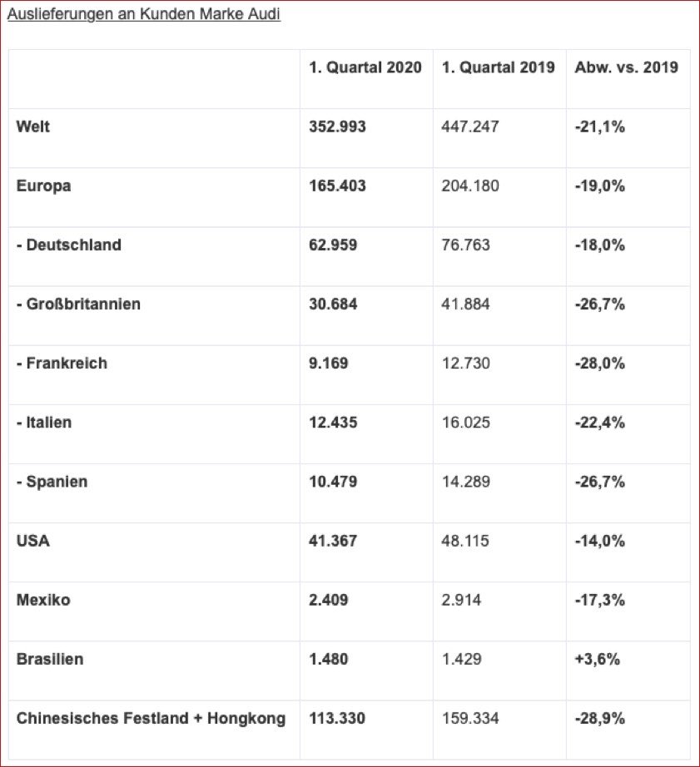Click the '1. Quartal 2019' column header
The height and width of the screenshot is (767, 700).
(498, 67)
